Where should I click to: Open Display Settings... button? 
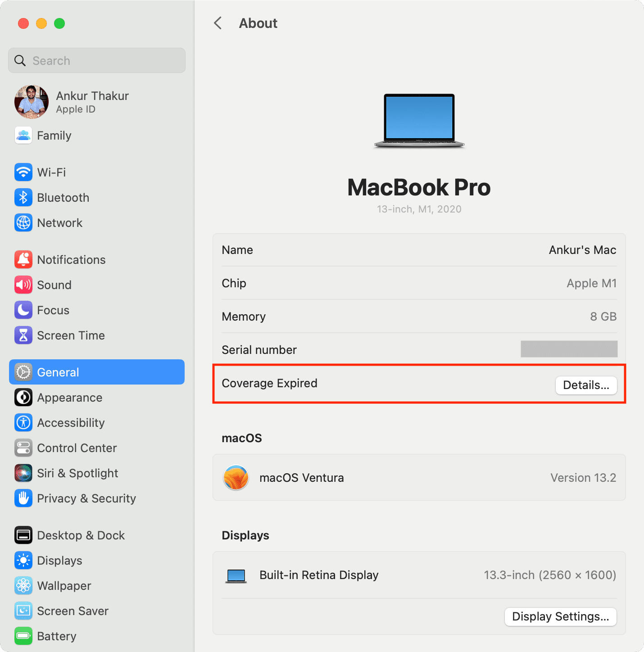pyautogui.click(x=560, y=616)
